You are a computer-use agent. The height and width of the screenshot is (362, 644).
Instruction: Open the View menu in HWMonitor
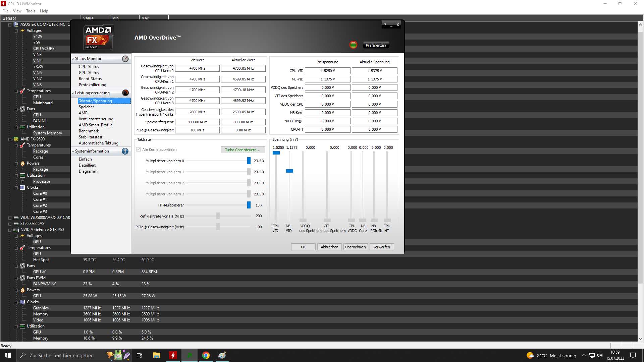(x=17, y=11)
